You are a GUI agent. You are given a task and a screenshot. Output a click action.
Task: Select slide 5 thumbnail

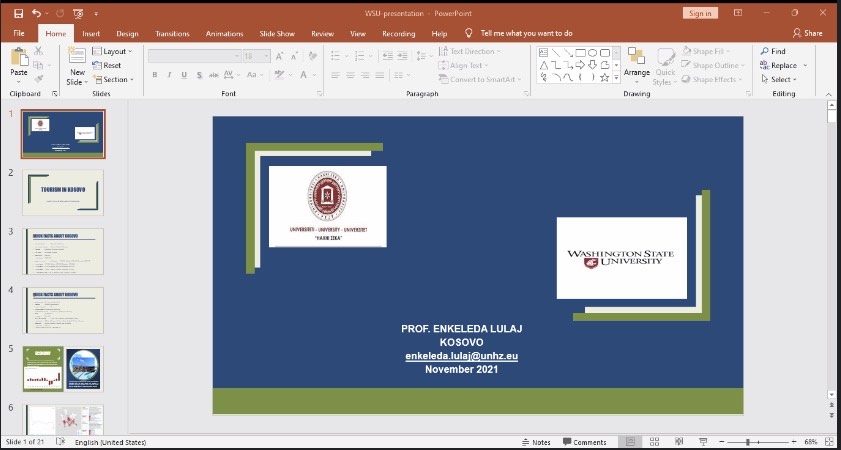(63, 368)
